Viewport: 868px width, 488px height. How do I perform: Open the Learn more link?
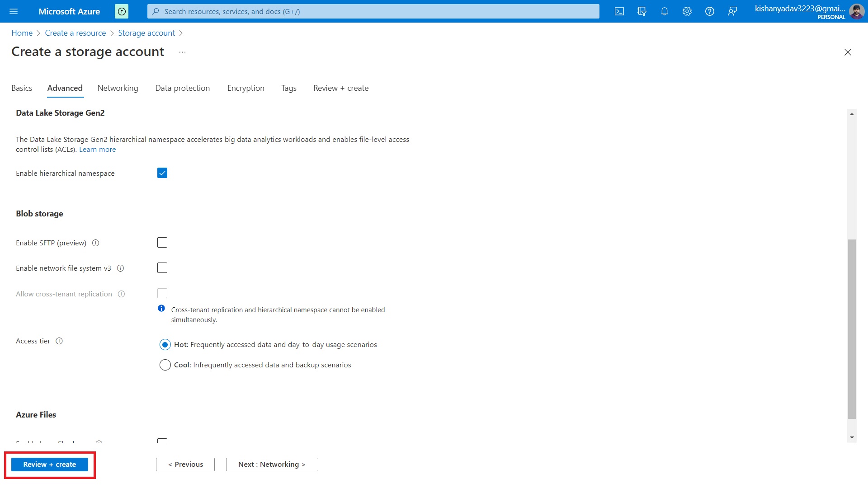(x=98, y=150)
